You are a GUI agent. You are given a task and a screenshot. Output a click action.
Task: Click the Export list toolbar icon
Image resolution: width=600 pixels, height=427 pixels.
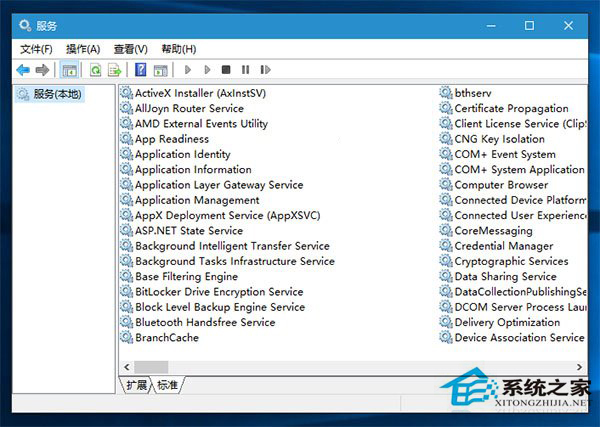tap(114, 70)
